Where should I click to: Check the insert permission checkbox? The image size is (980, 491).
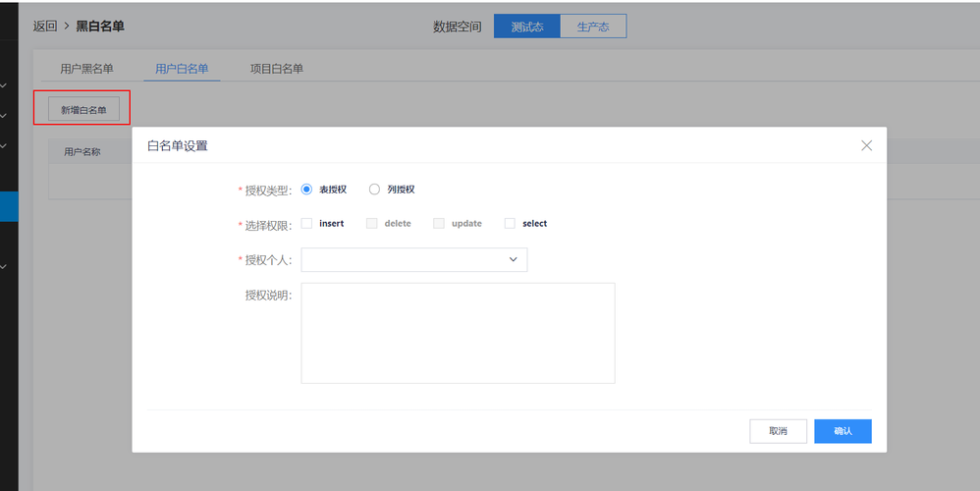[x=306, y=224]
